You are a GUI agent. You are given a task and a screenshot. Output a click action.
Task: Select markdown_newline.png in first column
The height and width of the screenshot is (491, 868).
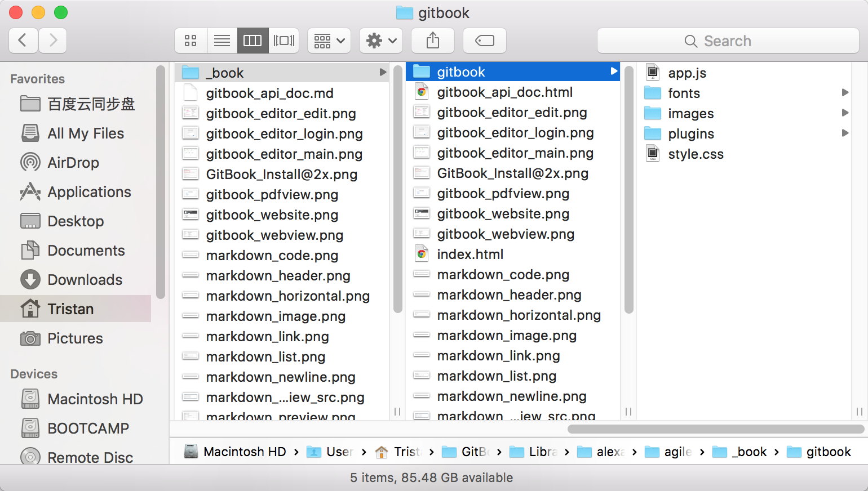(282, 377)
